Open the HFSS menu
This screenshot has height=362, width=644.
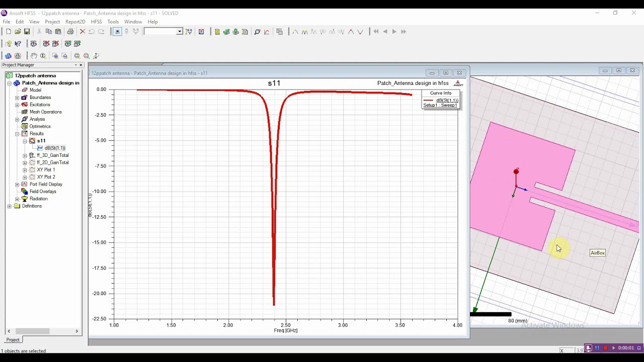pos(96,22)
